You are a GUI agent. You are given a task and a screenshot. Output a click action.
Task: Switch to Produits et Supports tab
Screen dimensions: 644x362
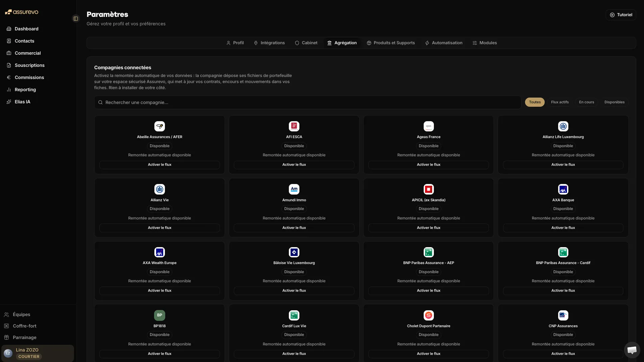click(x=391, y=43)
